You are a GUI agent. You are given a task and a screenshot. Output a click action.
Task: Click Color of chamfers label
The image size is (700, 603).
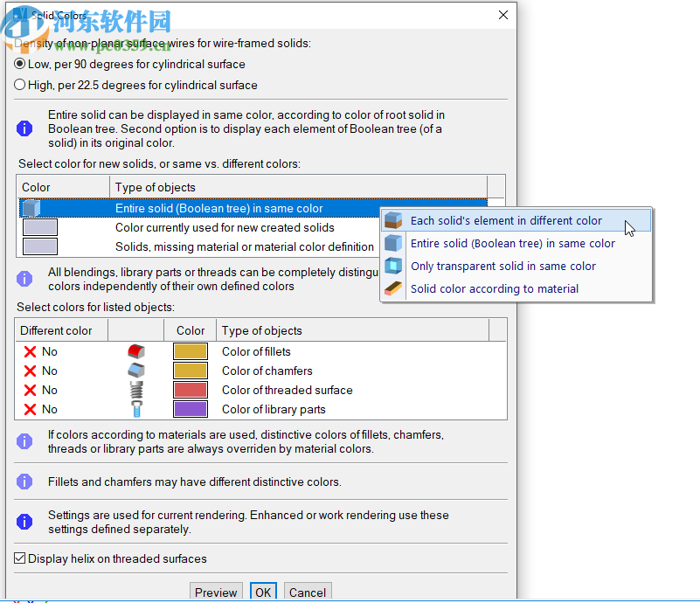click(267, 371)
